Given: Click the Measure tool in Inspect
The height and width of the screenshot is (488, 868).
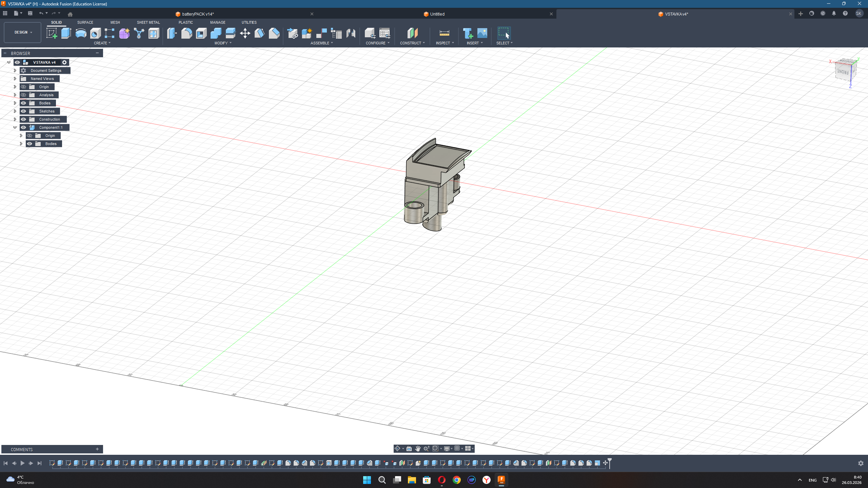Looking at the screenshot, I should [444, 33].
